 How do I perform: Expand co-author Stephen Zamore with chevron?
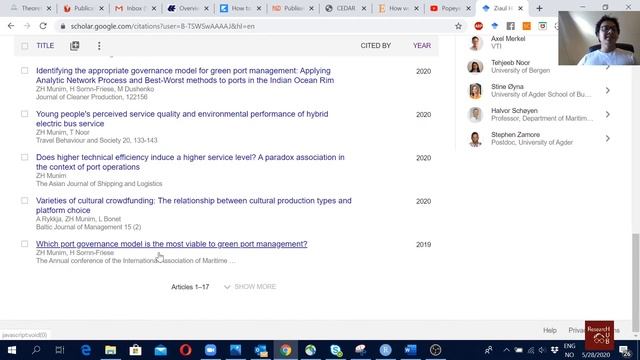coord(607,139)
